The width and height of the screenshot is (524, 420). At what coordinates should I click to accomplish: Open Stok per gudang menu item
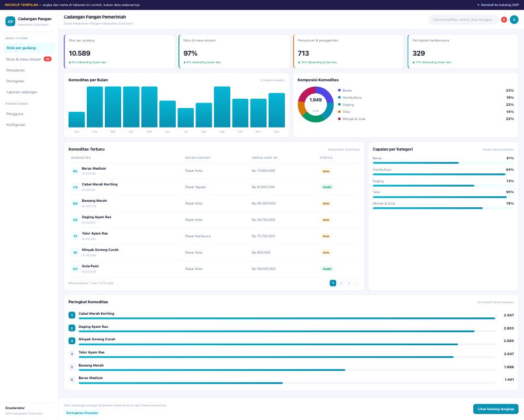[29, 48]
